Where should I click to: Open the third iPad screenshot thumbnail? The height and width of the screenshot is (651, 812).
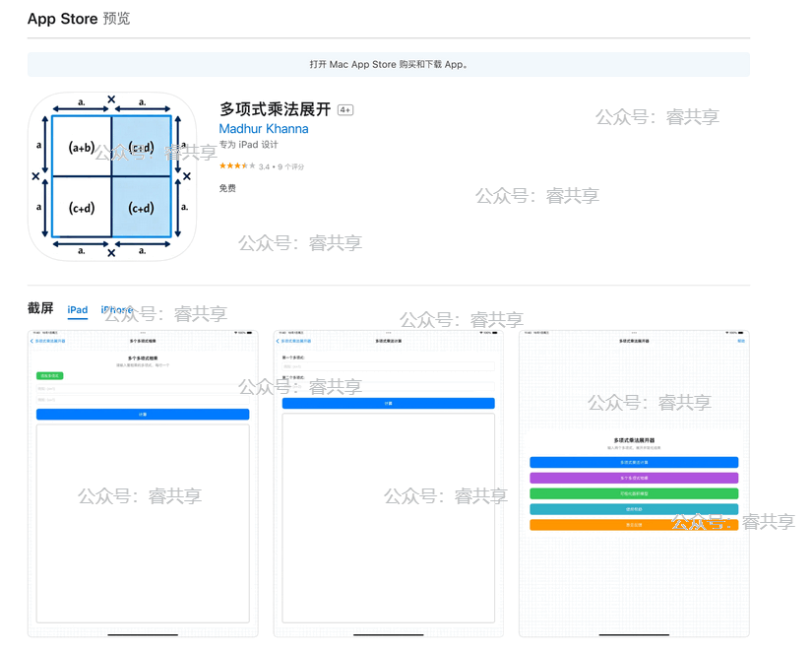click(x=634, y=483)
